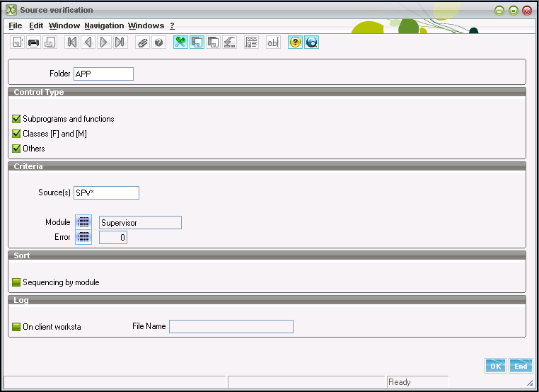Open the ? help menu
Image resolution: width=539 pixels, height=392 pixels.
click(x=172, y=25)
